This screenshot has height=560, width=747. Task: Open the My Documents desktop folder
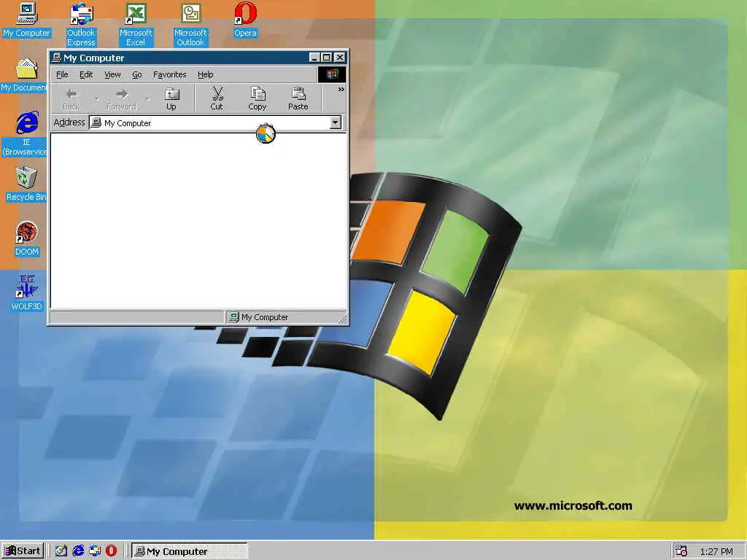(25, 75)
